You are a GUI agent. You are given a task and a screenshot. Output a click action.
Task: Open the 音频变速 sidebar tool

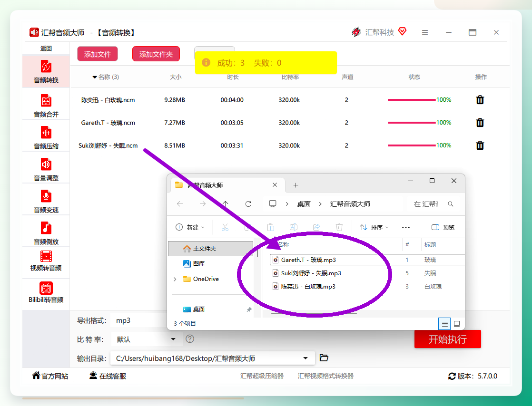[46, 201]
